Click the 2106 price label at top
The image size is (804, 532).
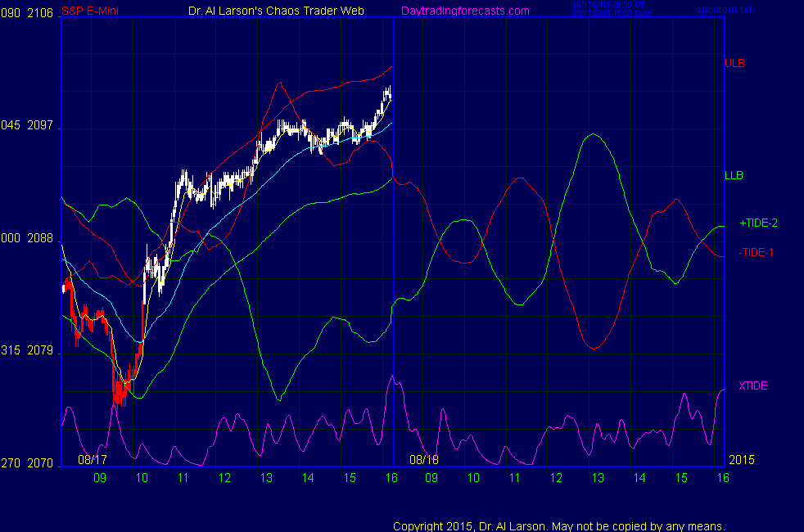40,11
